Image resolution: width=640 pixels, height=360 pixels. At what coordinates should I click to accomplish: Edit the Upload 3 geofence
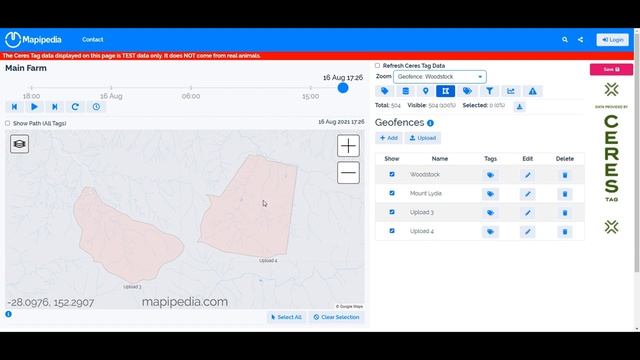tap(527, 213)
